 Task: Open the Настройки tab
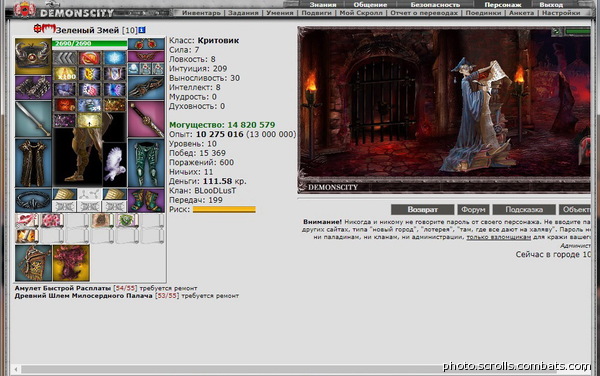pyautogui.click(x=561, y=13)
